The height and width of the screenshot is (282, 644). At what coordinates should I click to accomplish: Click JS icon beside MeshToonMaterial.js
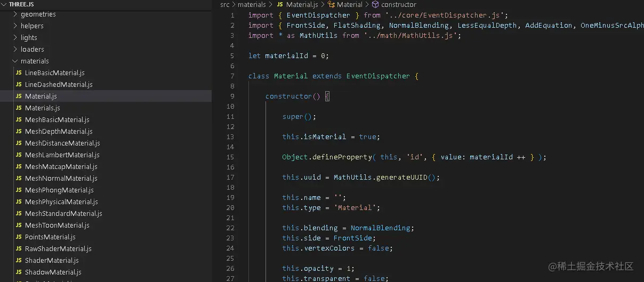tap(19, 225)
